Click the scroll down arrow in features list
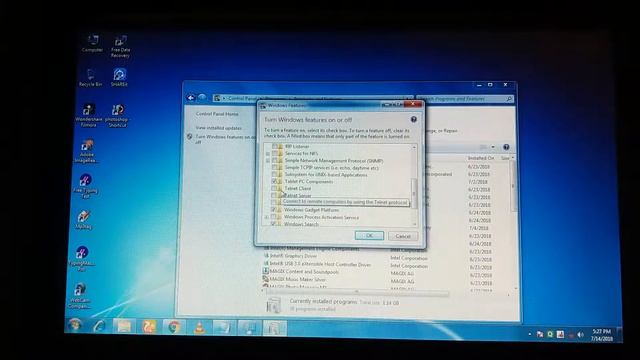Viewport: 640px width, 360px height. 414,224
